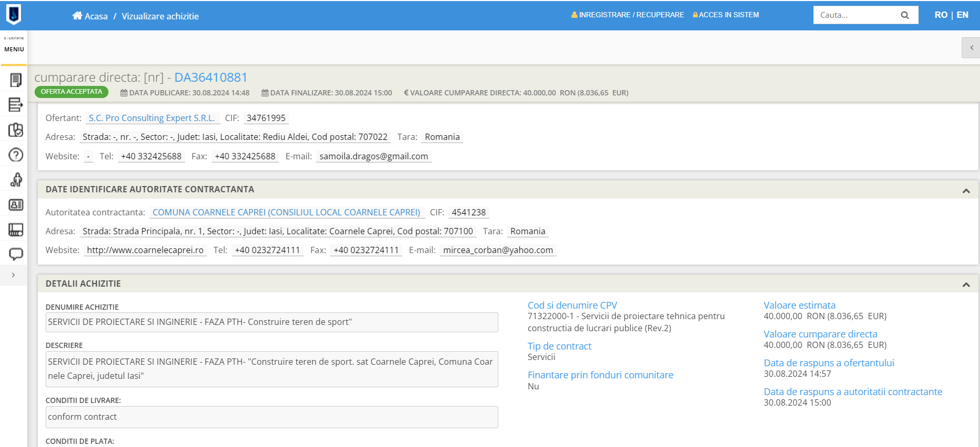Open ACCES IN SISTEM link

click(726, 15)
